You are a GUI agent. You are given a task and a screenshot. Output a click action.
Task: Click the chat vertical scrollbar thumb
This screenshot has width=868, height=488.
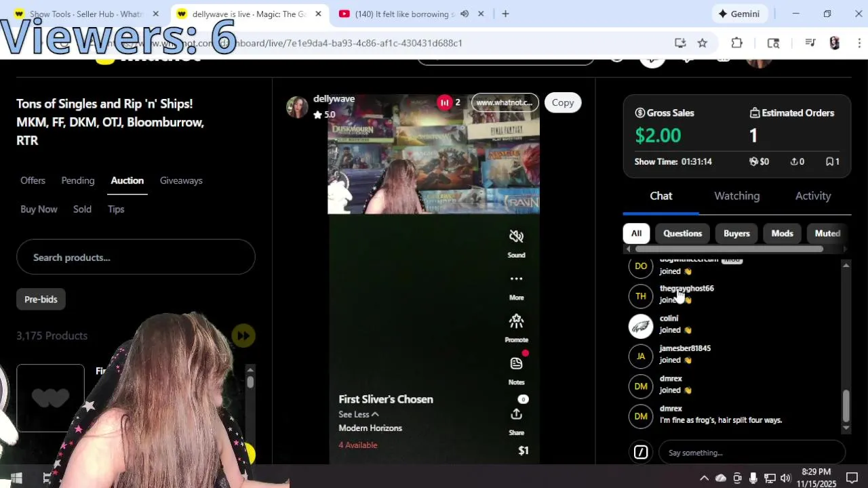(846, 405)
